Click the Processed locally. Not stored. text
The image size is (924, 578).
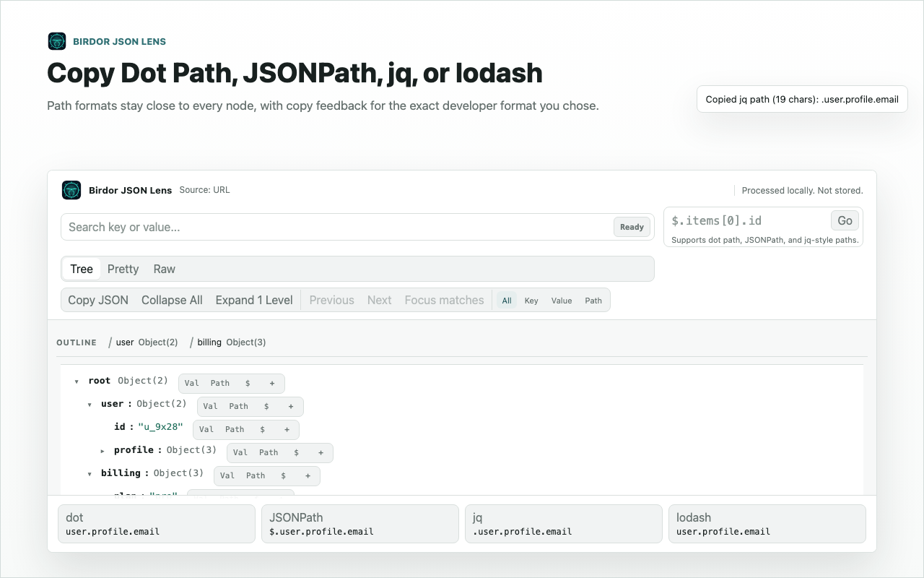click(802, 191)
